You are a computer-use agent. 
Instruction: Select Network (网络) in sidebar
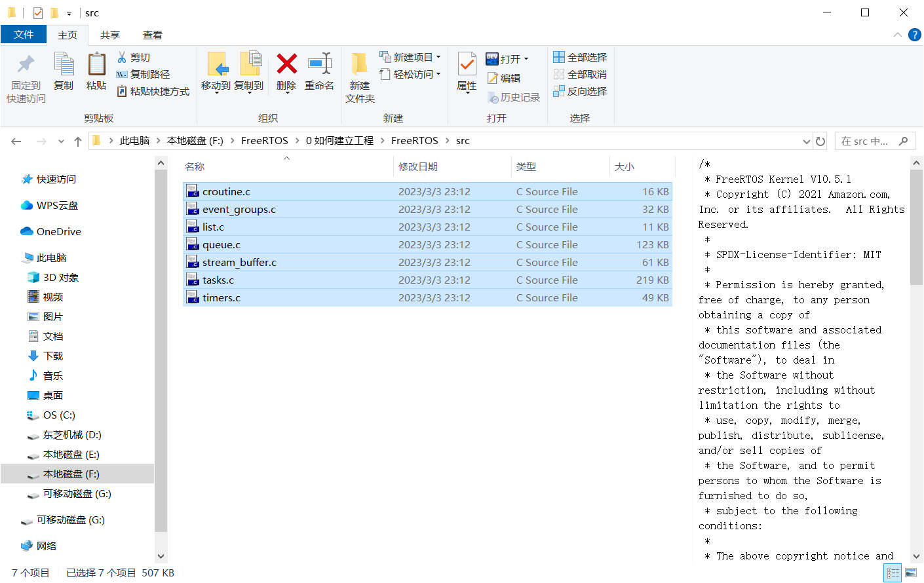coord(39,546)
